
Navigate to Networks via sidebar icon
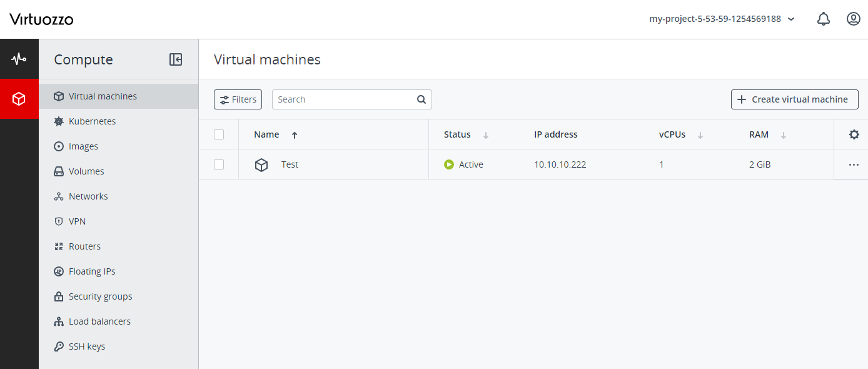click(87, 196)
